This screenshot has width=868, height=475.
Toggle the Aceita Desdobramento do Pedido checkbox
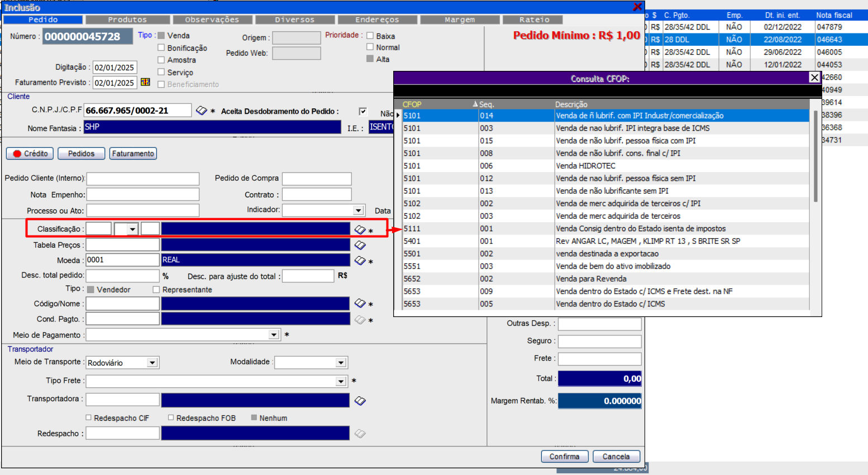pyautogui.click(x=363, y=111)
